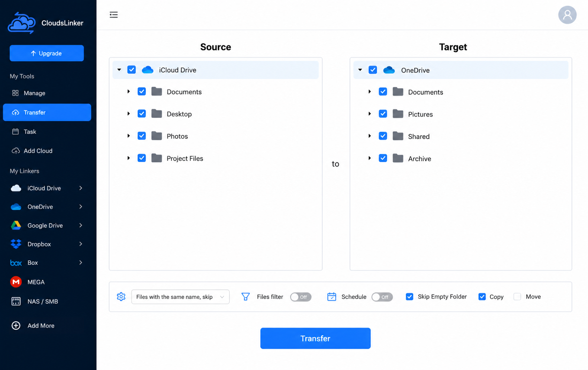Image resolution: width=588 pixels, height=370 pixels.
Task: Open the Manage menu item
Action: coord(47,93)
